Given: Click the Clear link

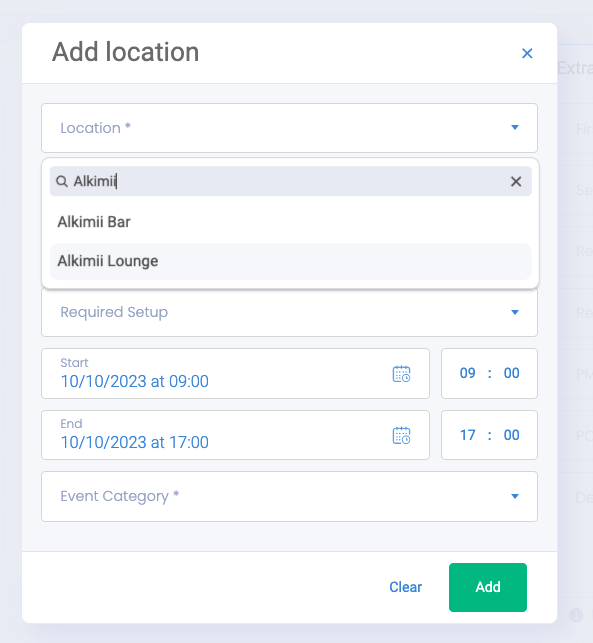Looking at the screenshot, I should tap(405, 587).
